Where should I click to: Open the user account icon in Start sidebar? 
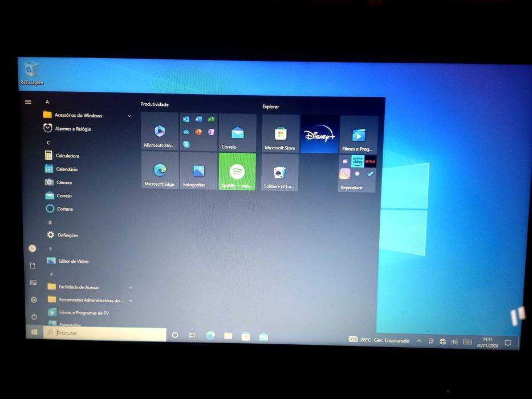click(33, 249)
